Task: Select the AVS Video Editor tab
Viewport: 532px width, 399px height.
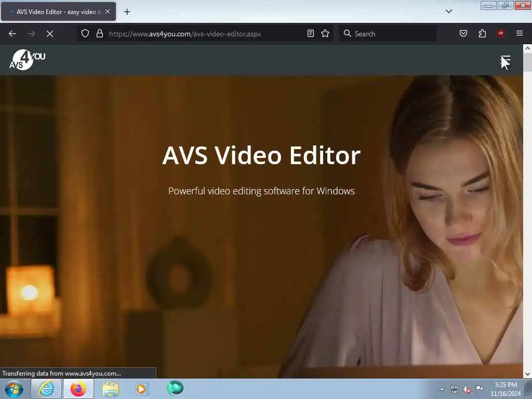Action: tap(58, 11)
